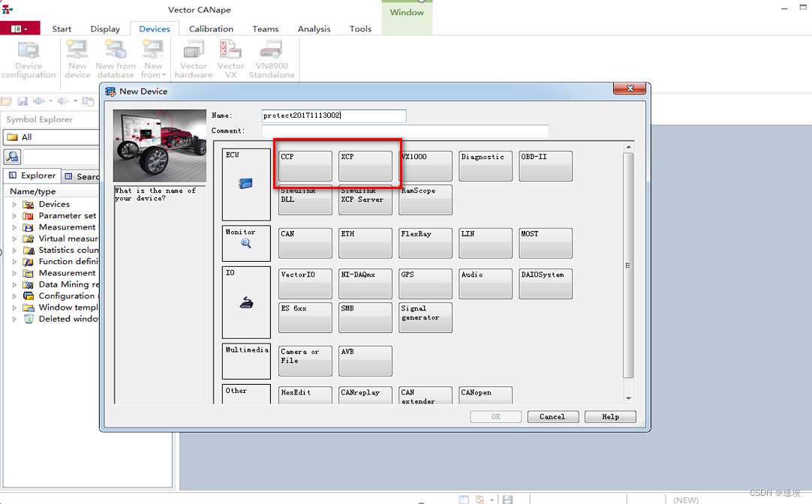Select the Simulink DLL device type
The image size is (812, 504).
coord(305,199)
